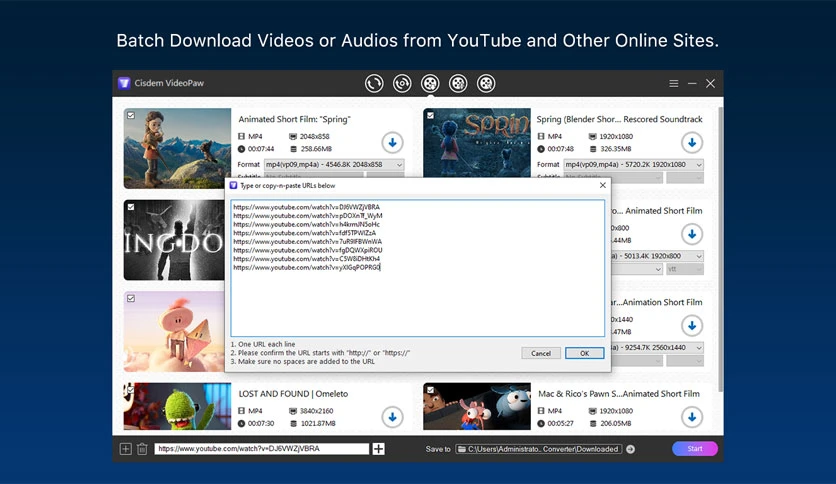Click title "Animated Short Film: "Spring""
The image size is (836, 484).
pos(294,119)
